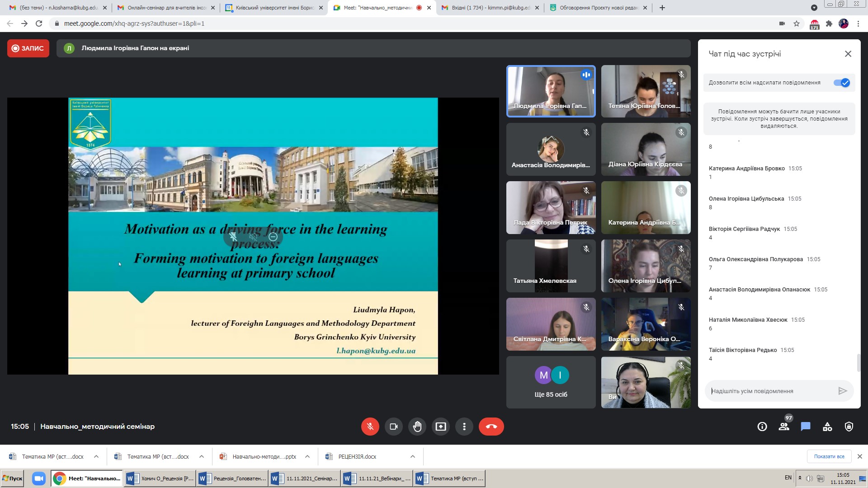Open the activities icon
The image size is (868, 488).
(x=827, y=427)
